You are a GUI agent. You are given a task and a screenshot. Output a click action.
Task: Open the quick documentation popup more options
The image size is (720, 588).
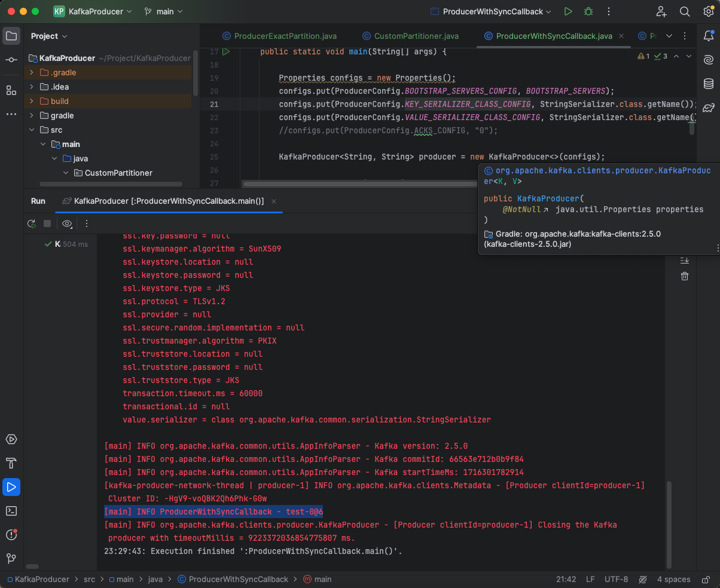(x=716, y=248)
